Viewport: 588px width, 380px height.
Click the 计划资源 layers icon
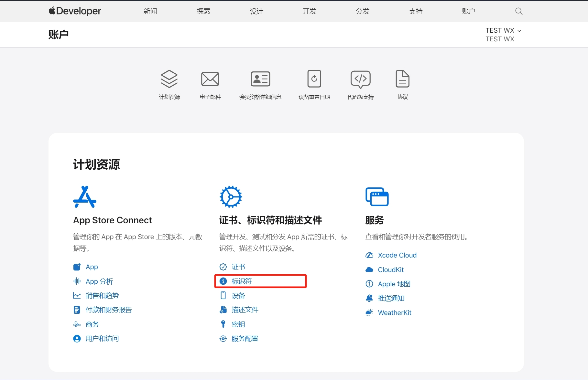(x=169, y=79)
